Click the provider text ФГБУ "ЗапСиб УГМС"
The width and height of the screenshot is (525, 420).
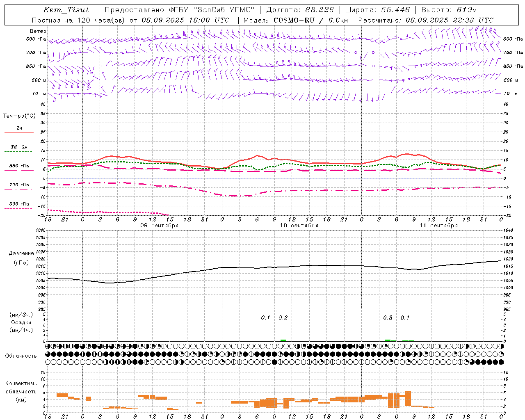point(212,10)
